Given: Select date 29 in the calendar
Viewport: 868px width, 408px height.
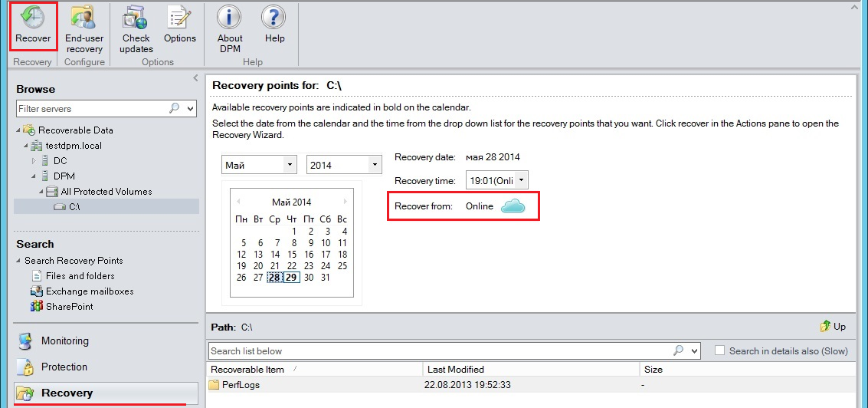Looking at the screenshot, I should pyautogui.click(x=291, y=278).
